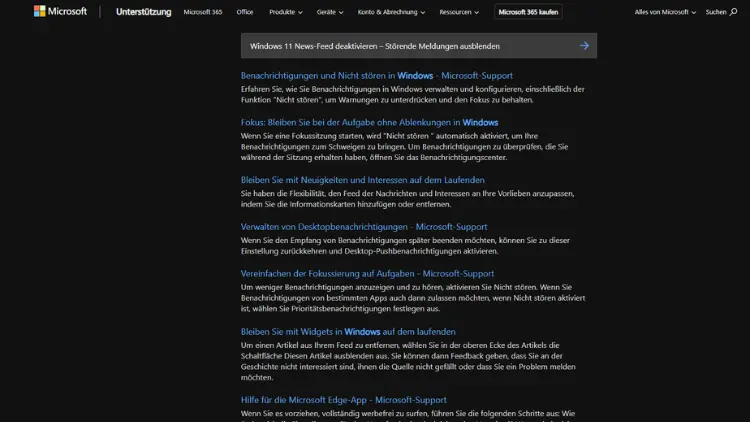Click the text starting 'Erfahren Sie, wie Sie Benachrichtigungen'
Viewport: 750px width, 422px height.
click(x=413, y=94)
